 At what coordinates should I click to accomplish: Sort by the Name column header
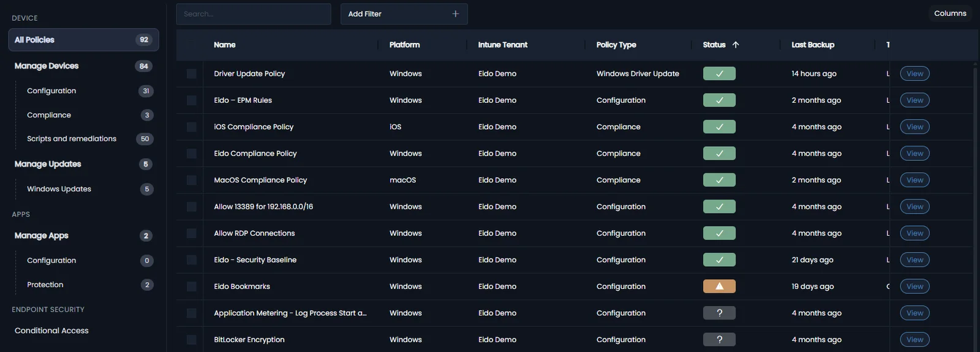pos(225,45)
